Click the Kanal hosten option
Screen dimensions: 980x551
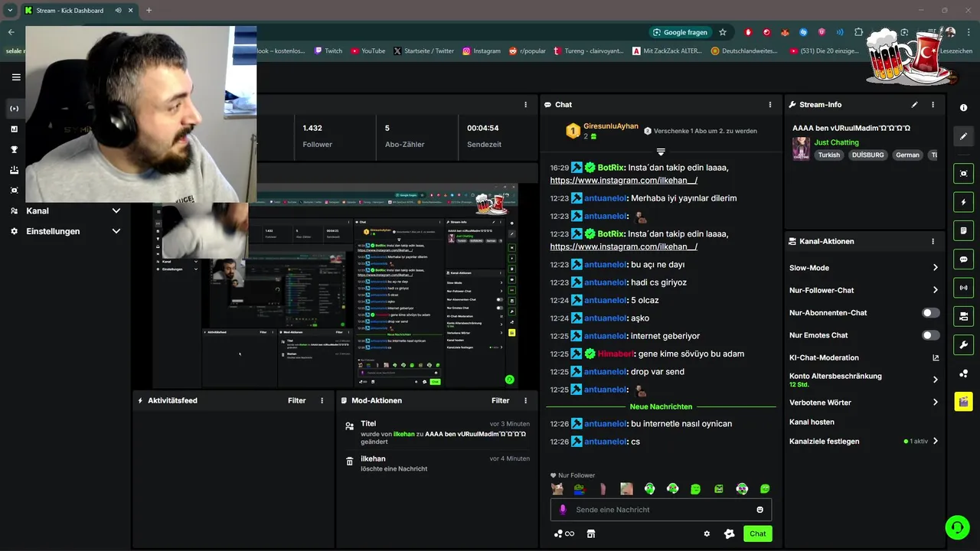coord(812,422)
